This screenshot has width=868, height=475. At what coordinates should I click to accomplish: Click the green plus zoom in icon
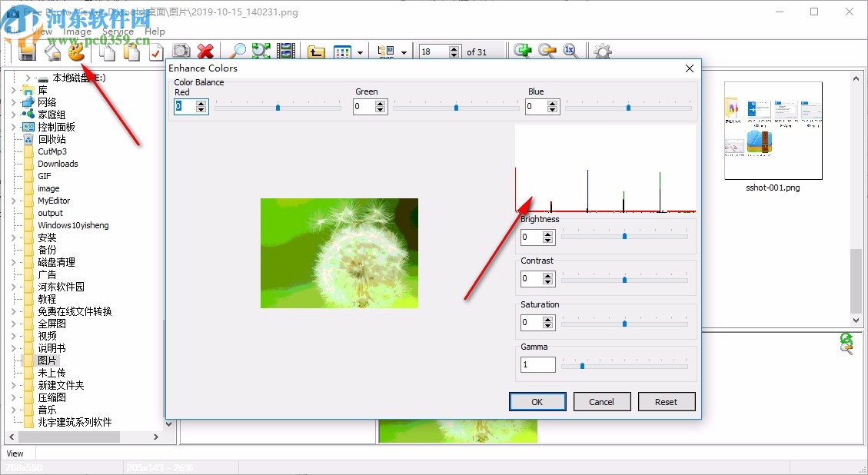(x=522, y=51)
